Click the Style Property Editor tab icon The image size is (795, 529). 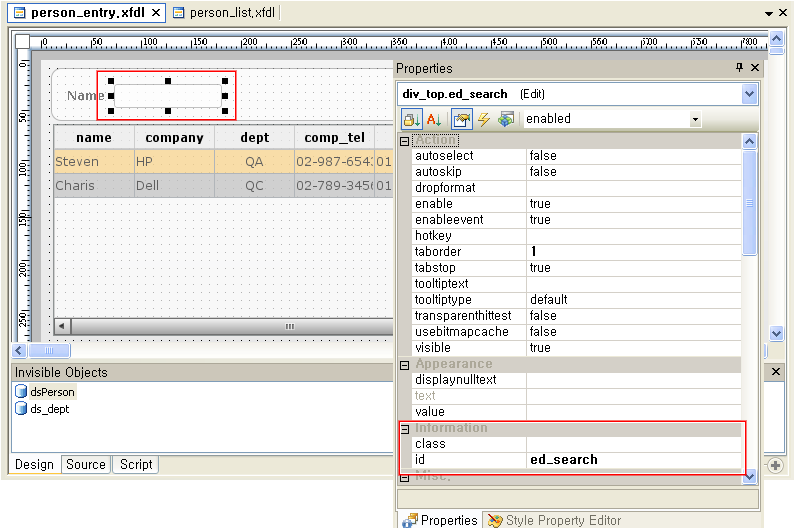tap(495, 520)
